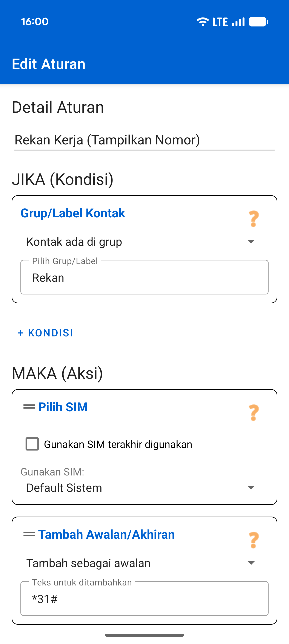Viewport: 289px width, 644px height.
Task: Tap the Pilih SIM action title
Action: coord(63,407)
